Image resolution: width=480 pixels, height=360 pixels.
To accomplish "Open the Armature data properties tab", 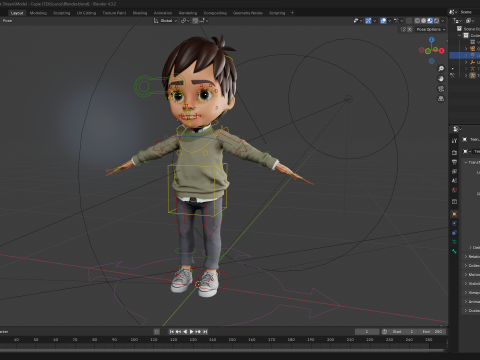I will pyautogui.click(x=454, y=242).
